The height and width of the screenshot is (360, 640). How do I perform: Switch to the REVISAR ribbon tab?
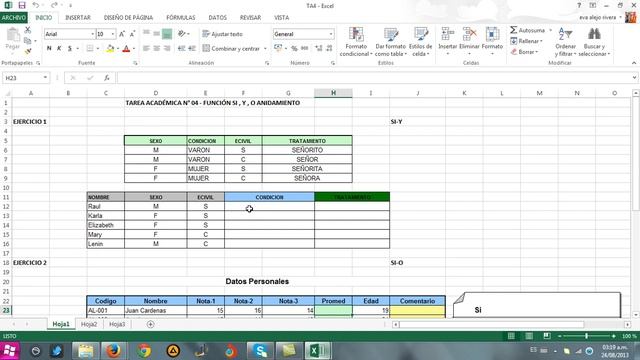(x=250, y=18)
